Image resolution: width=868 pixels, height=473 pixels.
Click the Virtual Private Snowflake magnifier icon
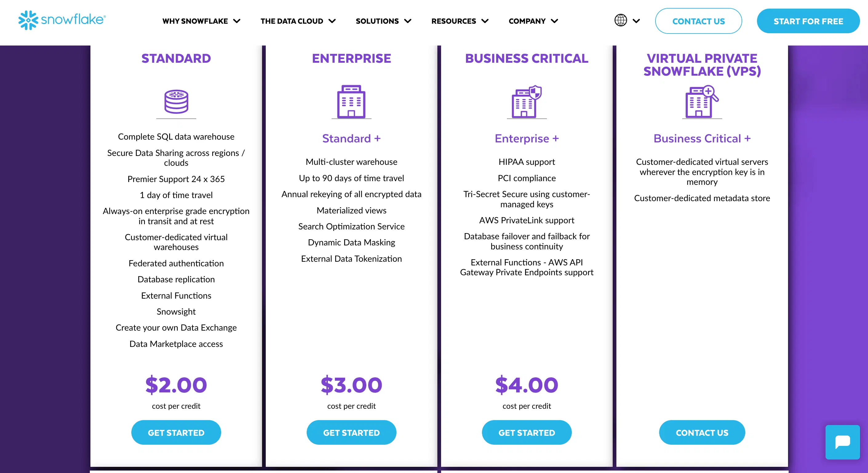pos(702,101)
